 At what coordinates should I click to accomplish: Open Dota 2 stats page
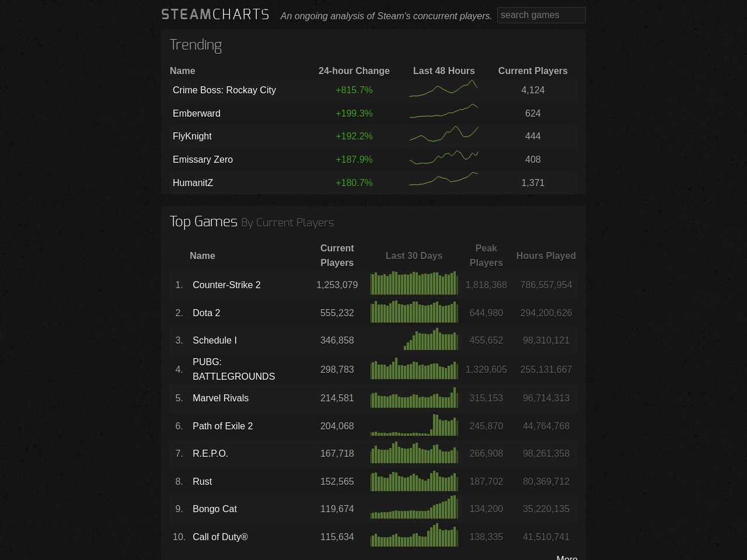coord(206,313)
